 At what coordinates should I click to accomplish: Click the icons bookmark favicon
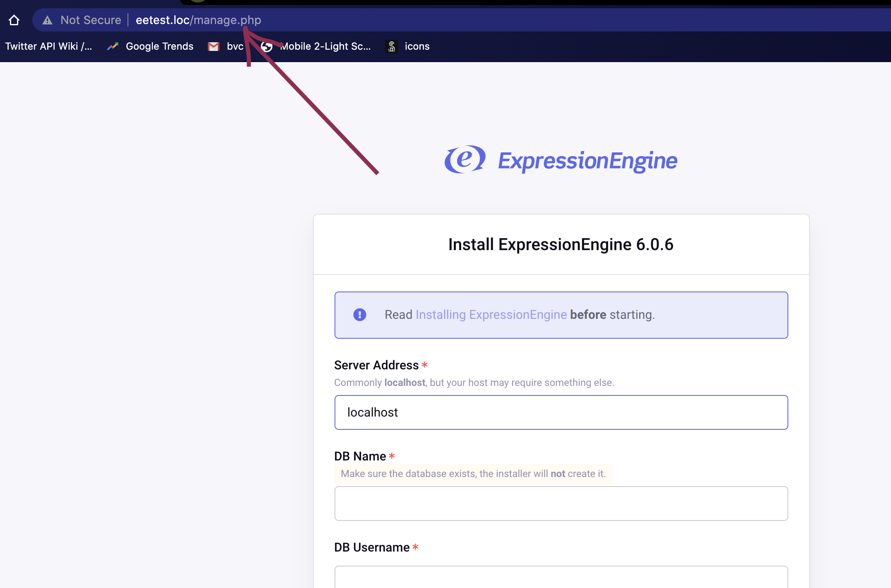pos(392,46)
